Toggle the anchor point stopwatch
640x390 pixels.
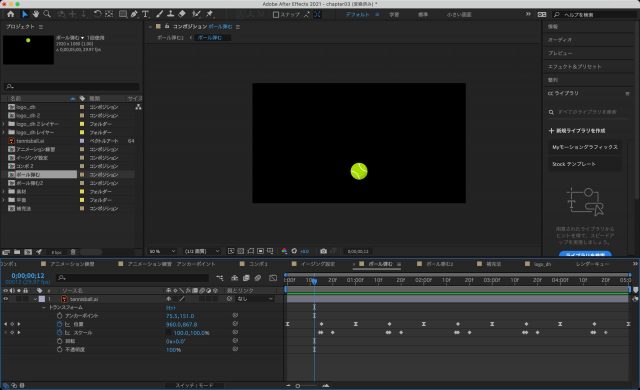60,316
